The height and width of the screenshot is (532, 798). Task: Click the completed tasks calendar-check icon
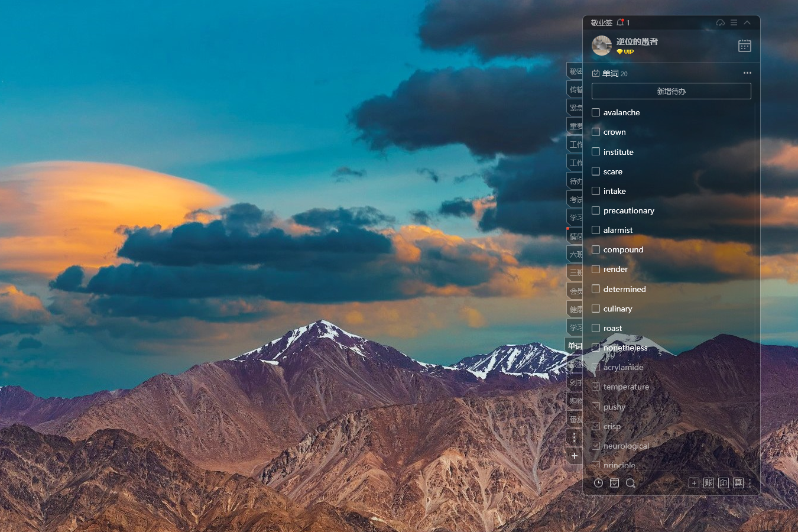click(614, 483)
